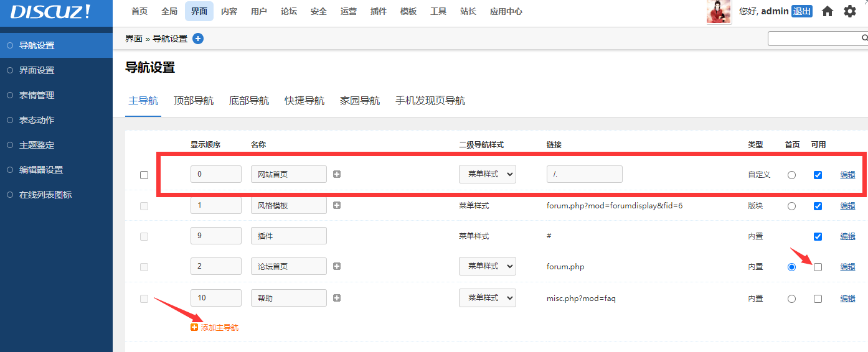This screenshot has height=352, width=868.
Task: Switch to the 家园导航 tab
Action: click(x=360, y=101)
